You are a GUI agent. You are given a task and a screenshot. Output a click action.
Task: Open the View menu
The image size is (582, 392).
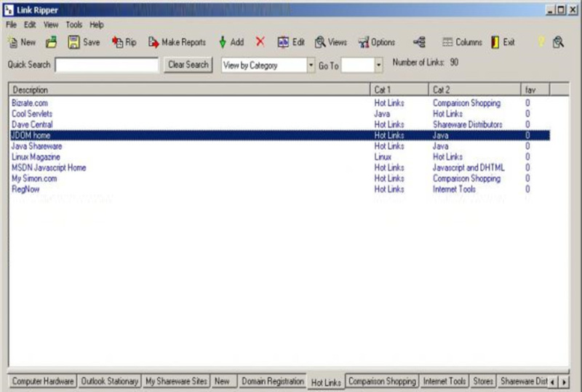51,25
